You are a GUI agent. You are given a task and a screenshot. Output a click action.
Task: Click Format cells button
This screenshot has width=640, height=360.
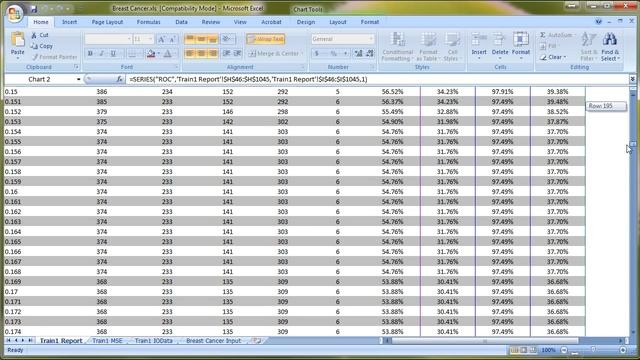pyautogui.click(x=521, y=46)
